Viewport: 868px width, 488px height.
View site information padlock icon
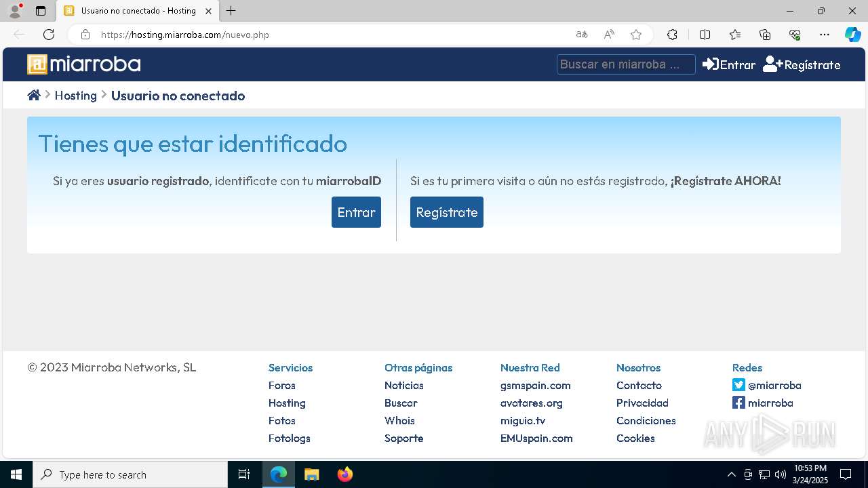tap(85, 35)
